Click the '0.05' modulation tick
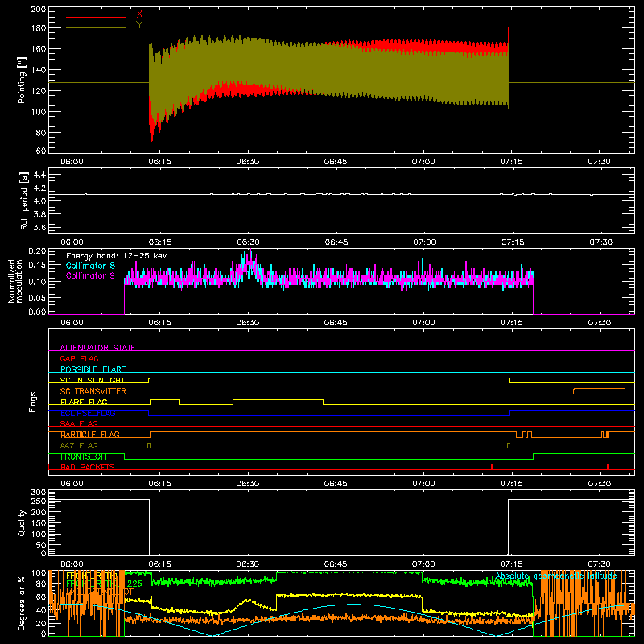The image size is (644, 644). 37,297
